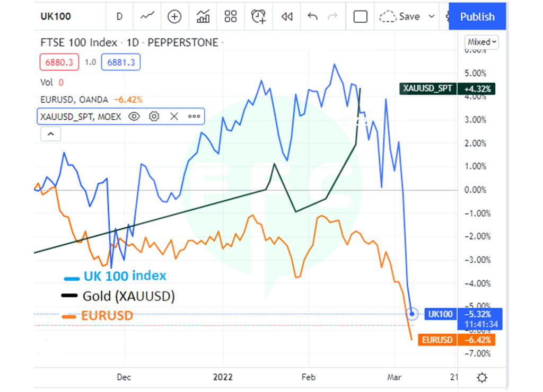The width and height of the screenshot is (543, 392).
Task: Open the layout setup square icon
Action: click(x=360, y=17)
